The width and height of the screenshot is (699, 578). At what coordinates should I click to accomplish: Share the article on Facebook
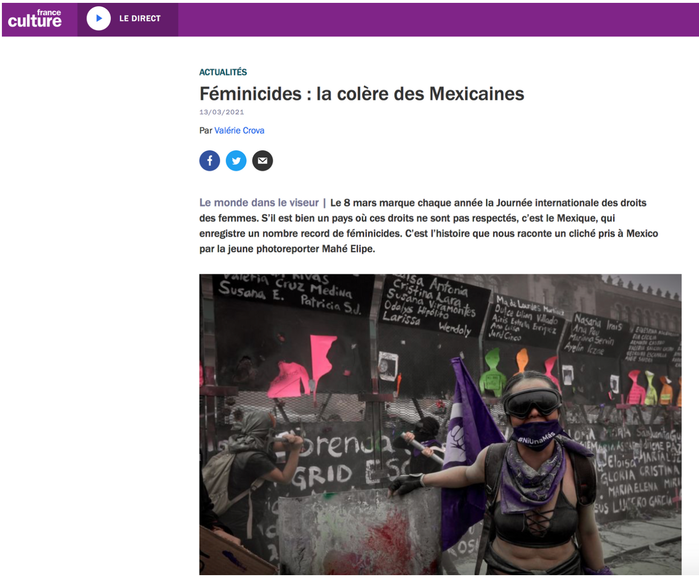click(210, 161)
